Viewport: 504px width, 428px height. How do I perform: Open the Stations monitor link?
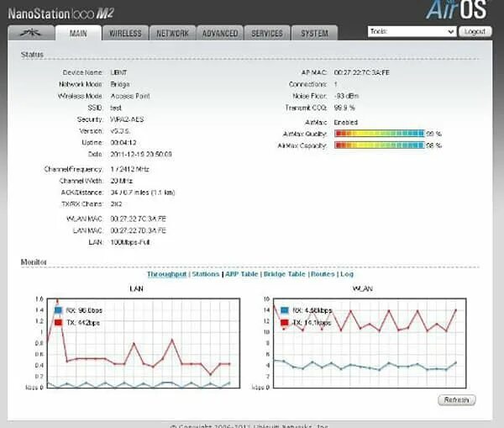click(206, 274)
